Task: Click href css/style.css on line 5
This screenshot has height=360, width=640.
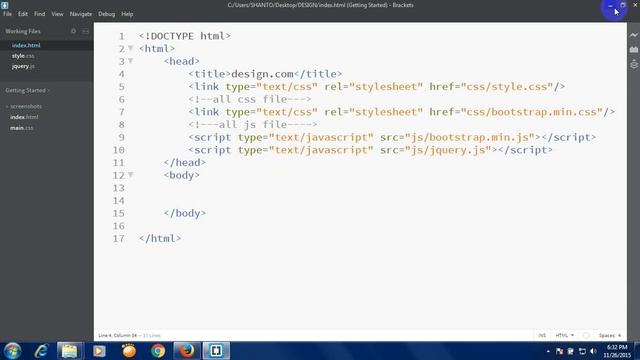Action: (507, 87)
